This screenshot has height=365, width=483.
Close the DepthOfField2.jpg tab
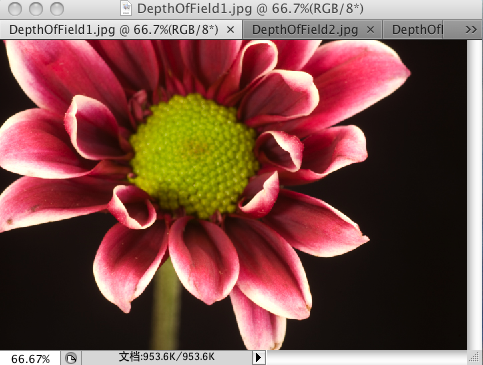click(370, 30)
